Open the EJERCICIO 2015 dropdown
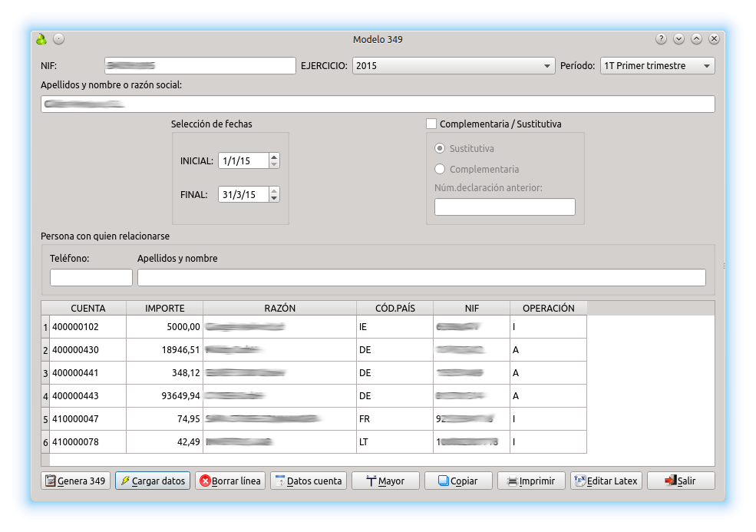This screenshot has width=756, height=532. tap(454, 65)
